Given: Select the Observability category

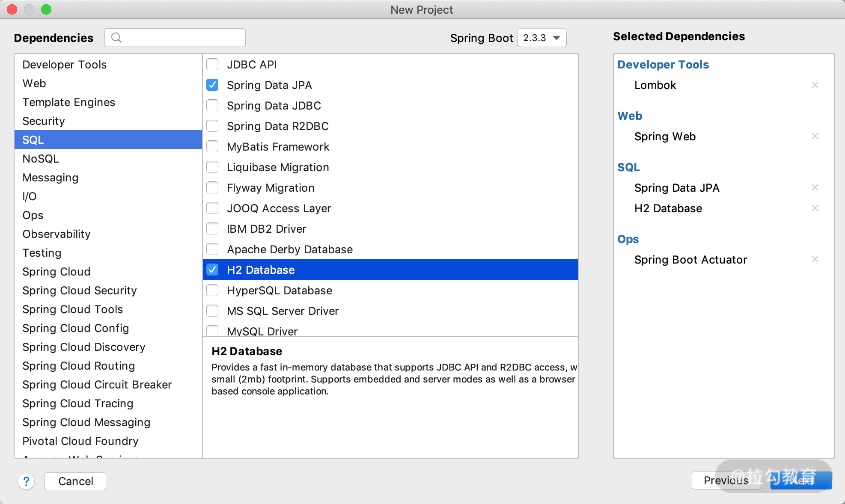Looking at the screenshot, I should [108, 234].
